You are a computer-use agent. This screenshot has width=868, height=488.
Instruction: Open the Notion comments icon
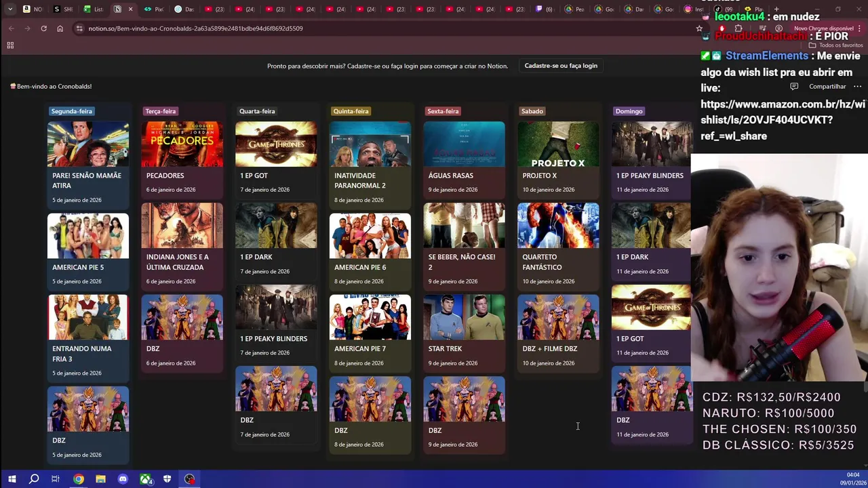point(794,87)
